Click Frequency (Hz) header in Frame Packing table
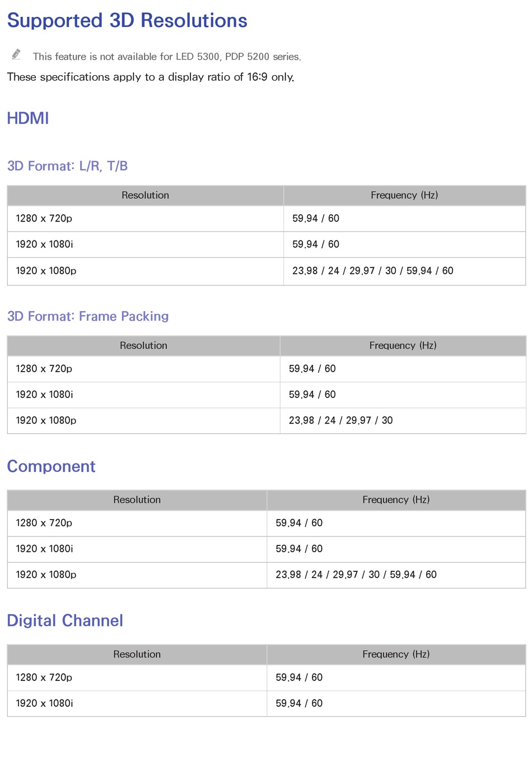The height and width of the screenshot is (783, 532). (x=403, y=345)
